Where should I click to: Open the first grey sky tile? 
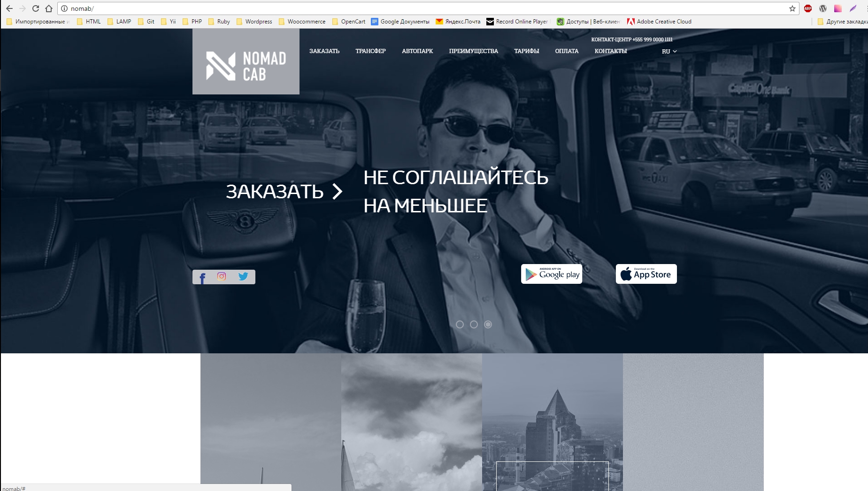click(271, 422)
